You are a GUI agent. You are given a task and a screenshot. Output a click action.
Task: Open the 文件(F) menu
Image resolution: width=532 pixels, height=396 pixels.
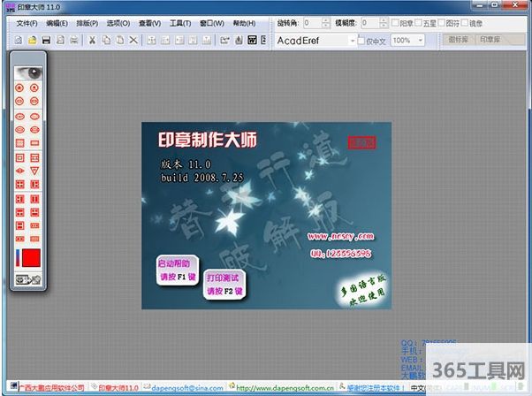(x=27, y=23)
